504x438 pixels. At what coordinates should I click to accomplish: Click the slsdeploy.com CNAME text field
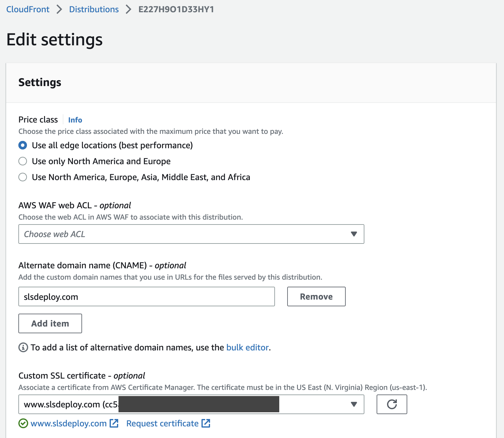pyautogui.click(x=146, y=296)
